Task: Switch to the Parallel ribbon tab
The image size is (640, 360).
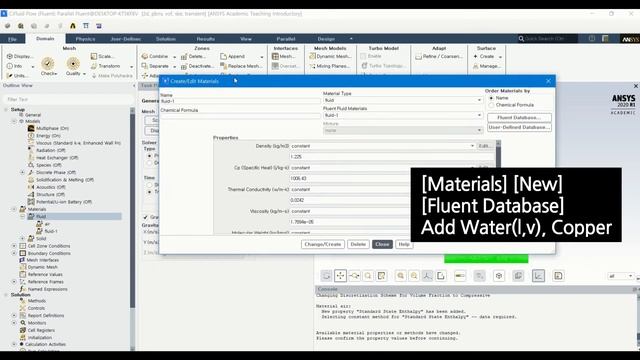Action: pos(286,39)
